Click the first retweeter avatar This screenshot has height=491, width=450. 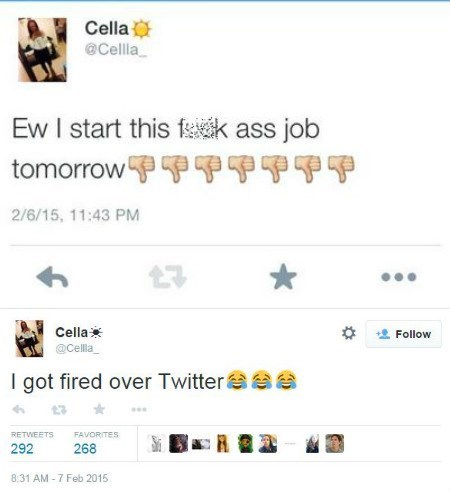pos(156,443)
